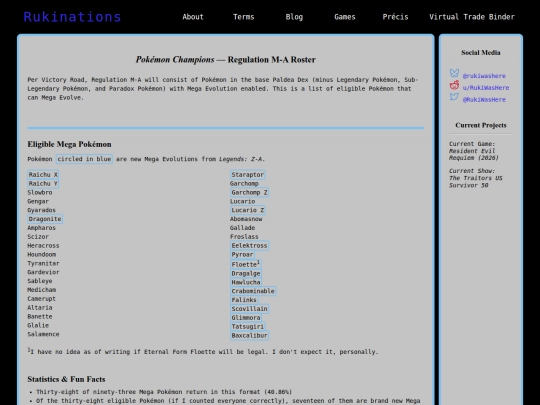Screen dimensions: 540x405
Task: Select the 'Gyarados' entry
Action: (x=42, y=210)
